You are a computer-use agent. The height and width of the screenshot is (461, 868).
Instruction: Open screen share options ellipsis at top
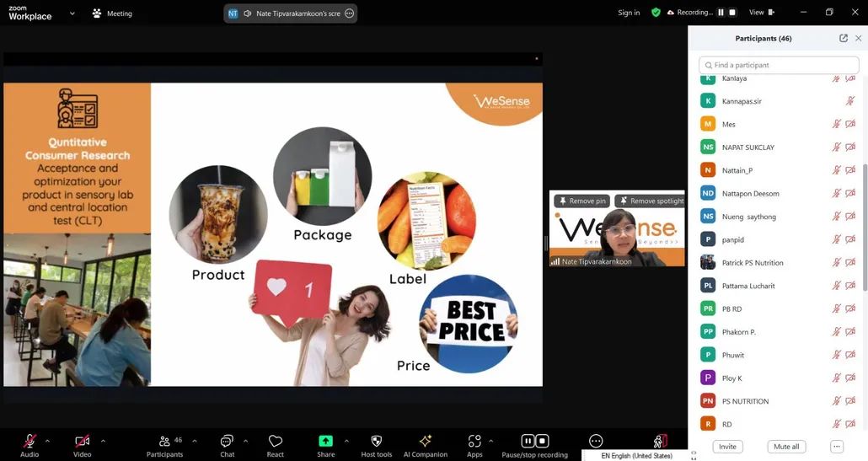click(349, 13)
